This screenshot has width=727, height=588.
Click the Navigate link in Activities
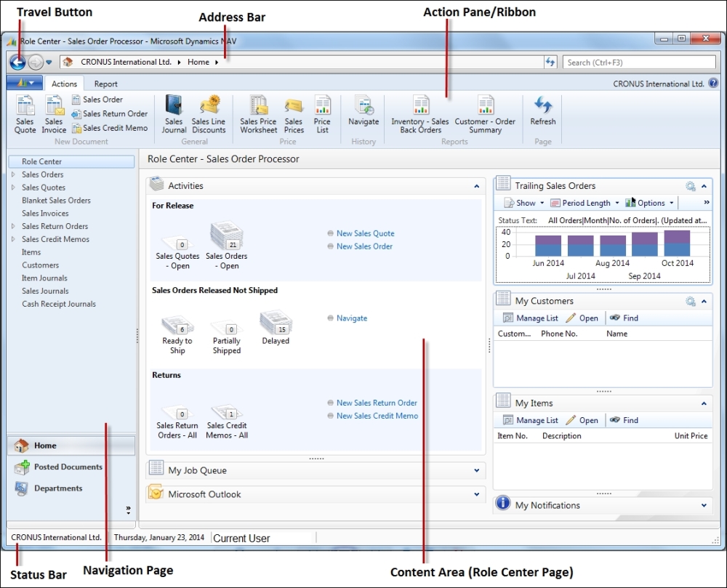[352, 318]
